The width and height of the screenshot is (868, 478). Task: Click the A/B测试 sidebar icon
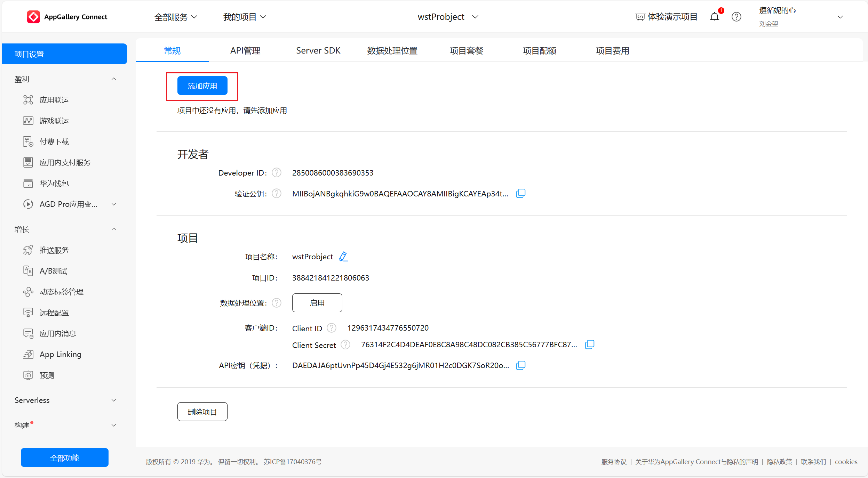pos(28,271)
